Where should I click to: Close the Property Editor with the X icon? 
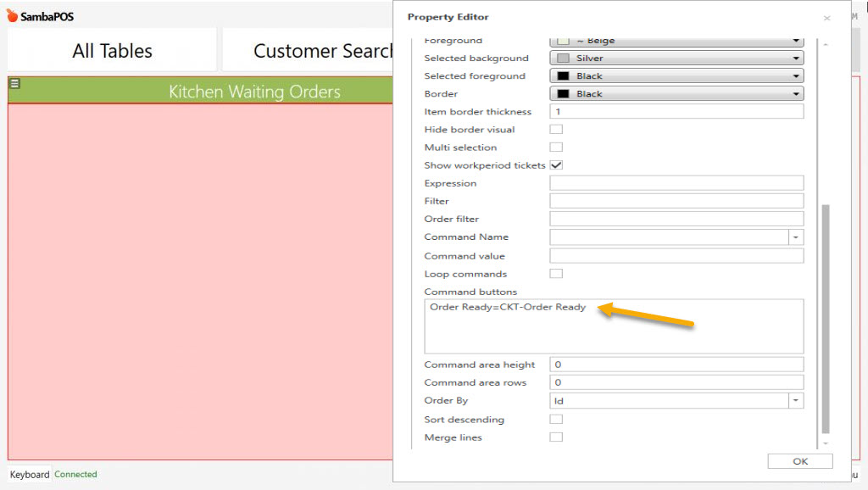[x=826, y=18]
